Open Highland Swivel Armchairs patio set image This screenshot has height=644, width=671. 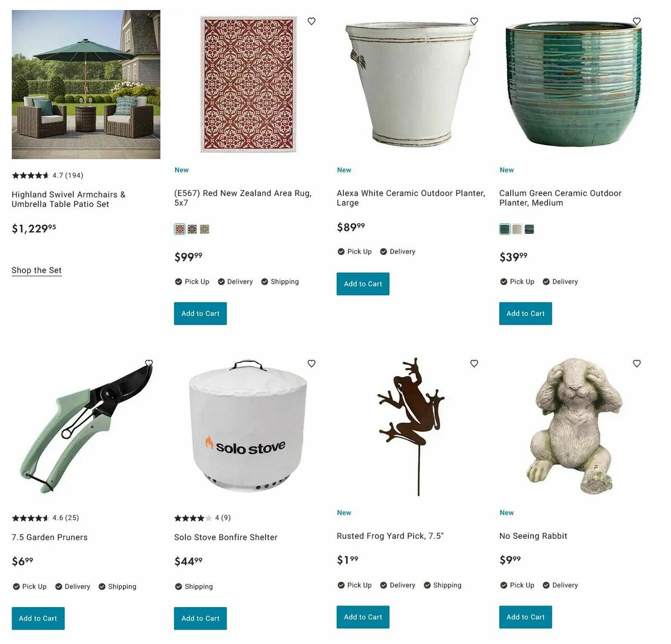[86, 84]
